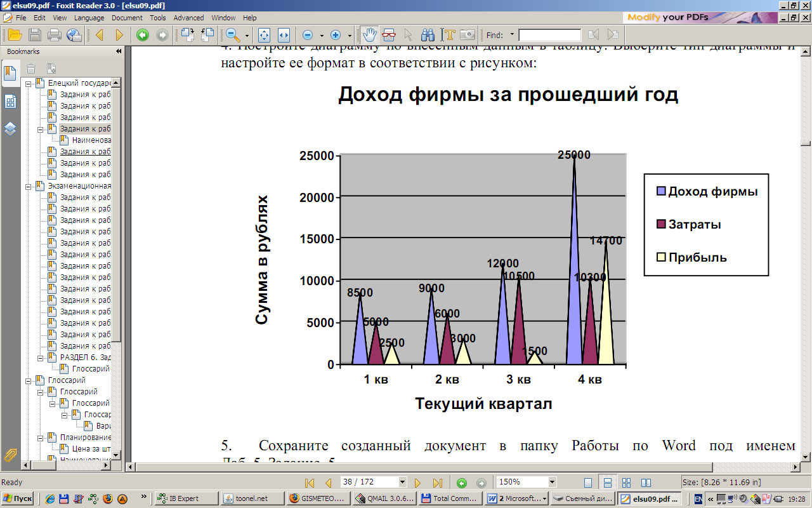Image resolution: width=812 pixels, height=508 pixels.
Task: Select the Snapshot camera tool
Action: pyautogui.click(x=468, y=35)
